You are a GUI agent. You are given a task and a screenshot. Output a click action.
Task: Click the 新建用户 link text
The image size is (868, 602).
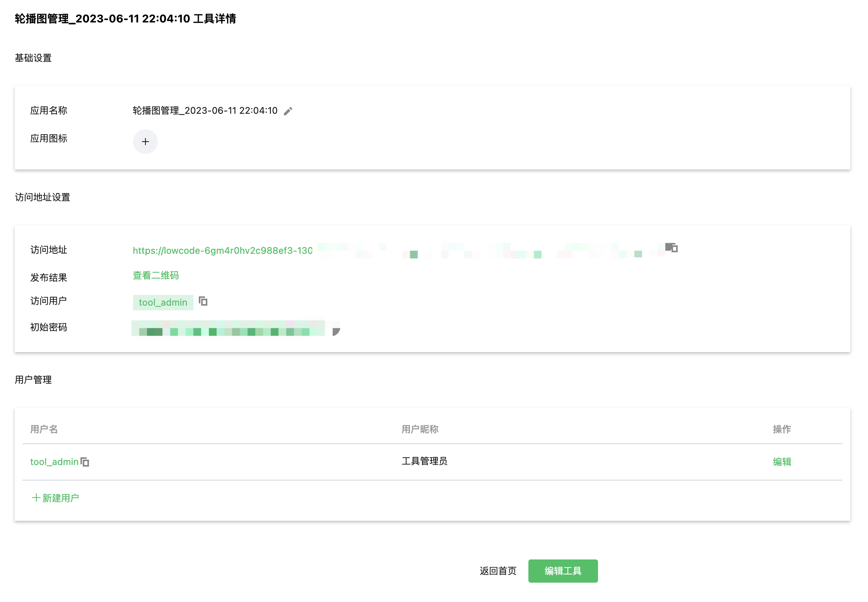[61, 498]
